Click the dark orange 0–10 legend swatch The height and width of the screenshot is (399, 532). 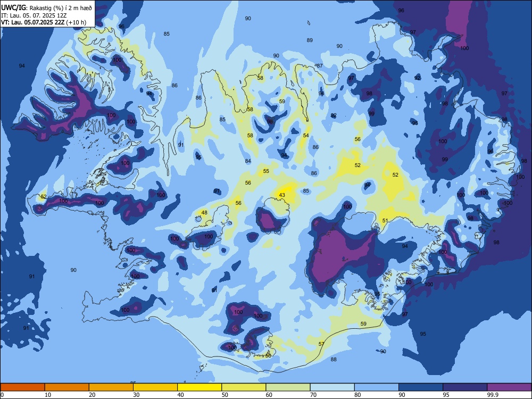(22, 387)
